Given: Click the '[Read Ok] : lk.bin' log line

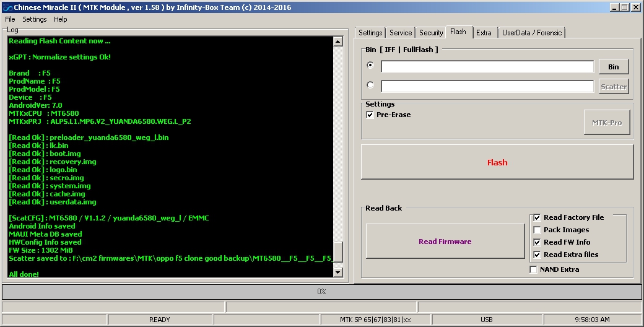Looking at the screenshot, I should (x=38, y=146).
